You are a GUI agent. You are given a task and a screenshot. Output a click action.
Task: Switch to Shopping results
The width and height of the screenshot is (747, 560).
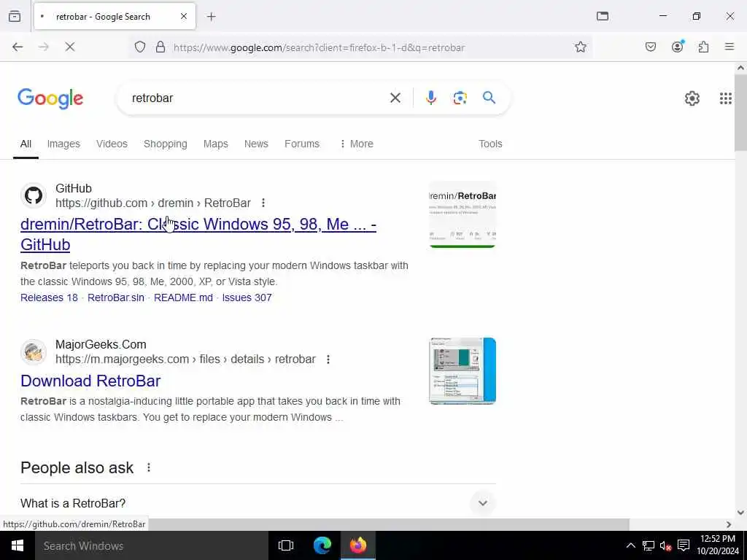coord(166,144)
